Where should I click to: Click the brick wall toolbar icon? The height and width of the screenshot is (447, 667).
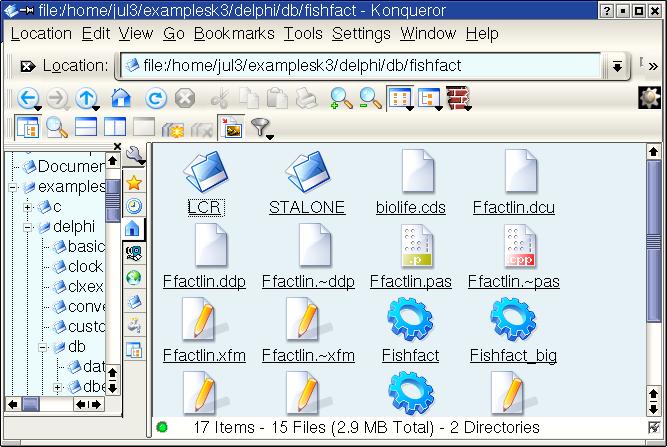458,98
